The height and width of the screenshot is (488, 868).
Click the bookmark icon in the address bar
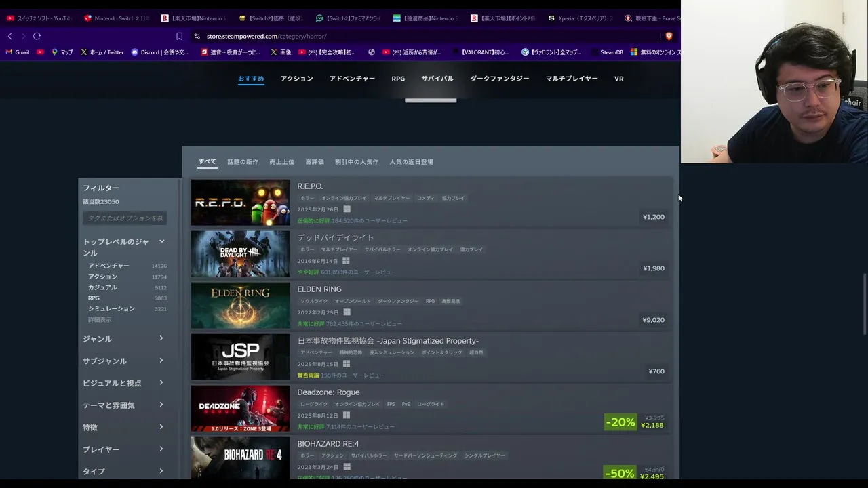(179, 36)
